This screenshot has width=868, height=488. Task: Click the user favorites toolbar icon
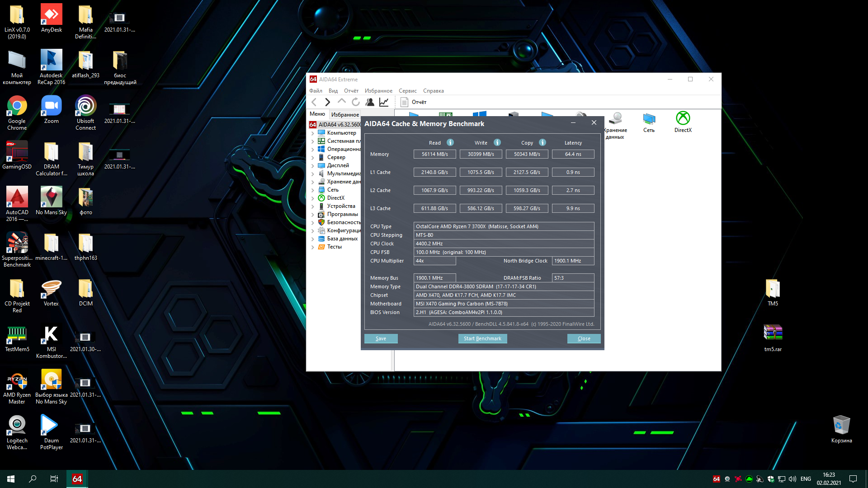pyautogui.click(x=370, y=102)
